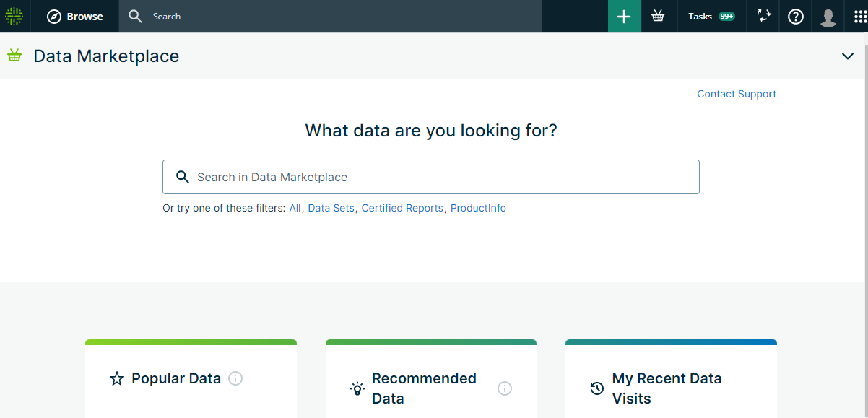Click the green plus create button
868x418 pixels.
624,17
